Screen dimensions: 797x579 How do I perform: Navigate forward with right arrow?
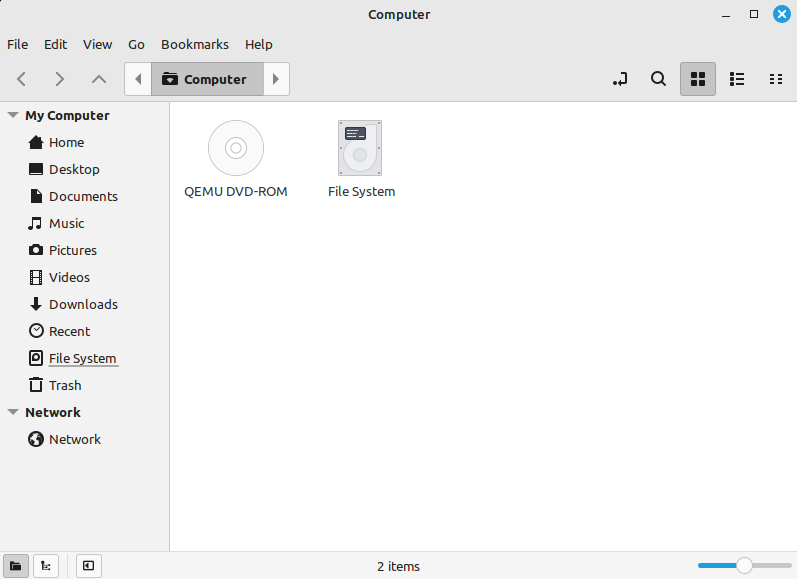tap(60, 79)
